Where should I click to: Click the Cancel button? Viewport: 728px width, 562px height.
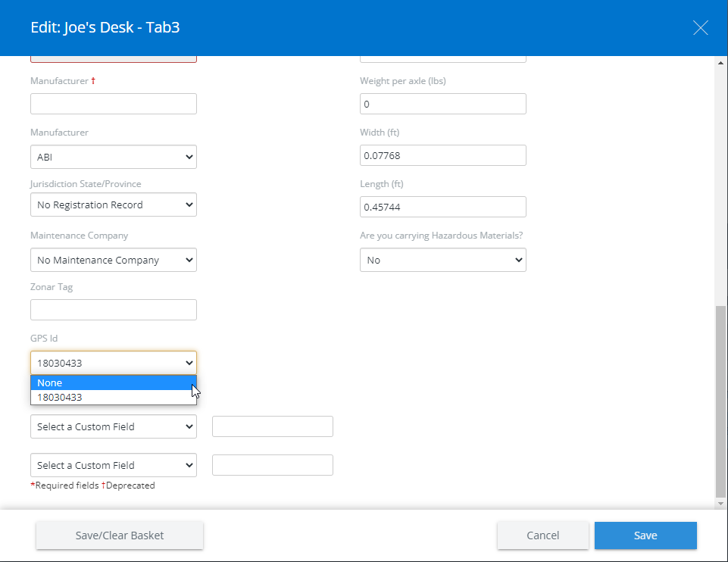pos(542,535)
